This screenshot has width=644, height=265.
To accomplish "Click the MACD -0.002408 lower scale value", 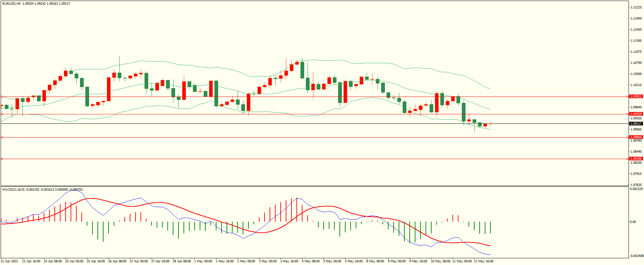I will (636, 256).
